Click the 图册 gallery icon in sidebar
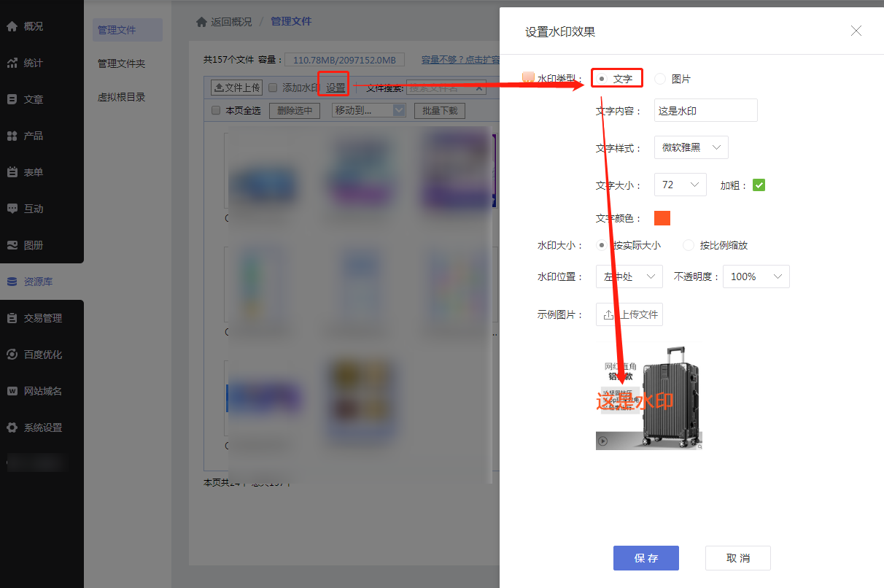 point(12,245)
